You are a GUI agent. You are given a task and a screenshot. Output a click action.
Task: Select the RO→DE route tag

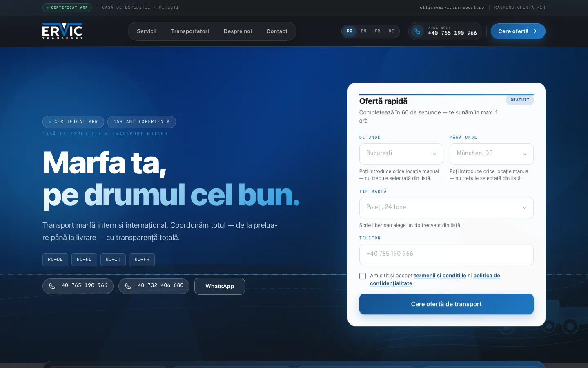tap(55, 260)
